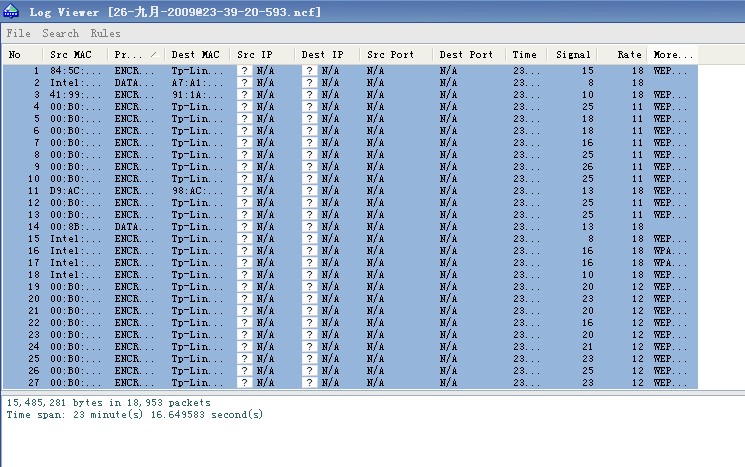Screen dimensions: 745x467
Task: Click WEP... cell in row 27
Action: (670, 382)
